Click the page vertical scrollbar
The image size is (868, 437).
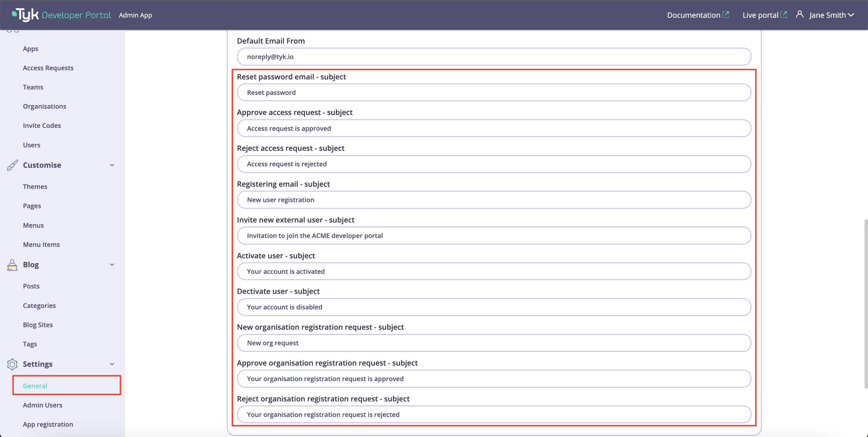[865, 303]
